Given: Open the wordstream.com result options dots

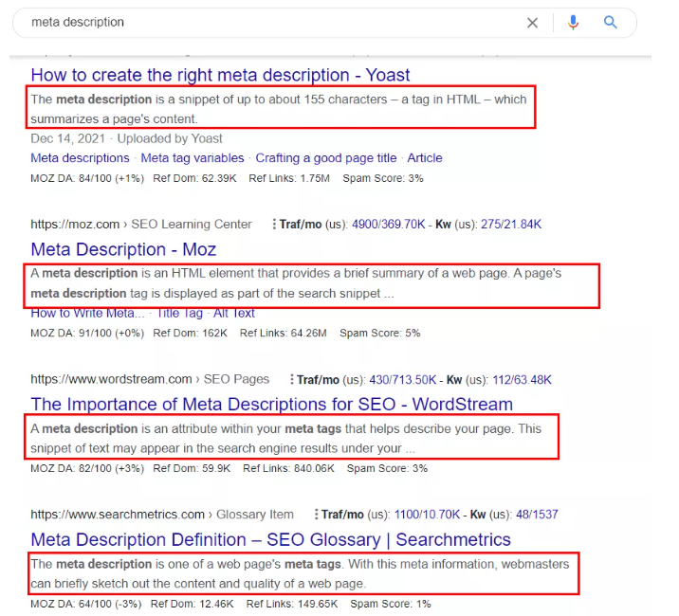Looking at the screenshot, I should 291,380.
